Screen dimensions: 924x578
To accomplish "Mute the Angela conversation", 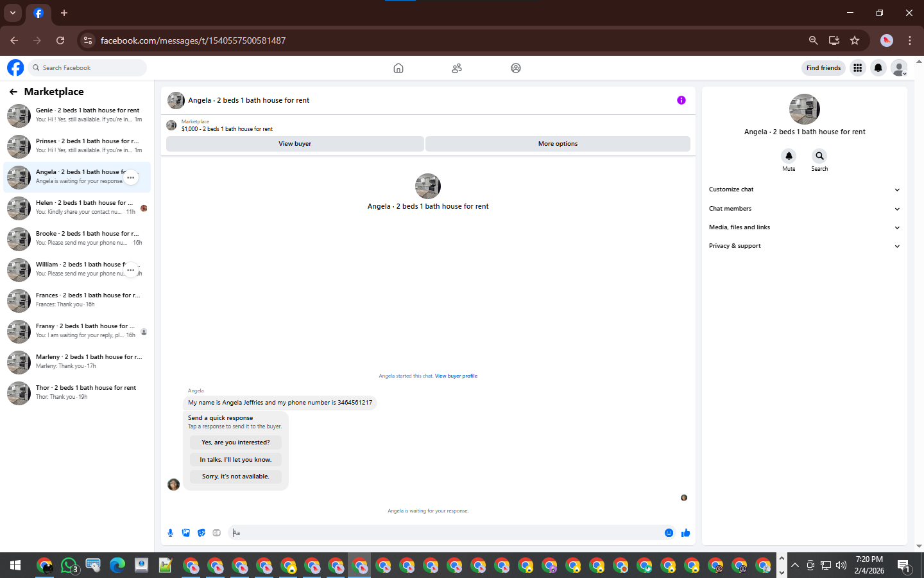I will point(789,156).
